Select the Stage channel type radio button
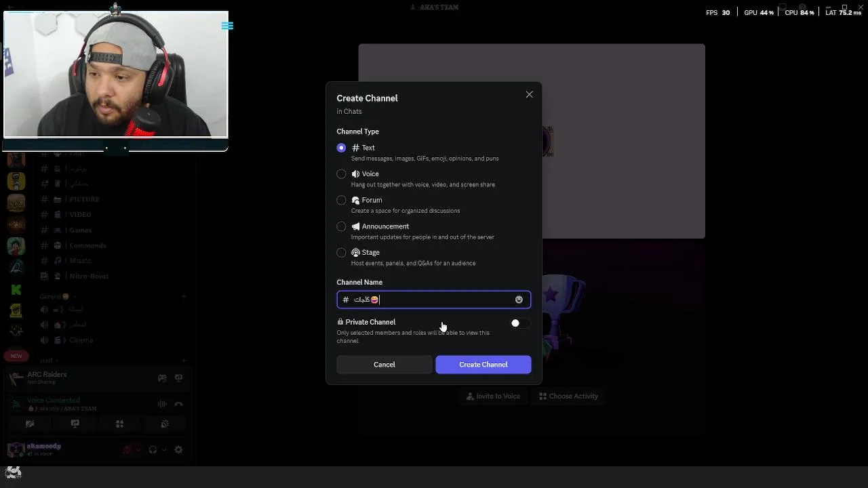 click(341, 253)
